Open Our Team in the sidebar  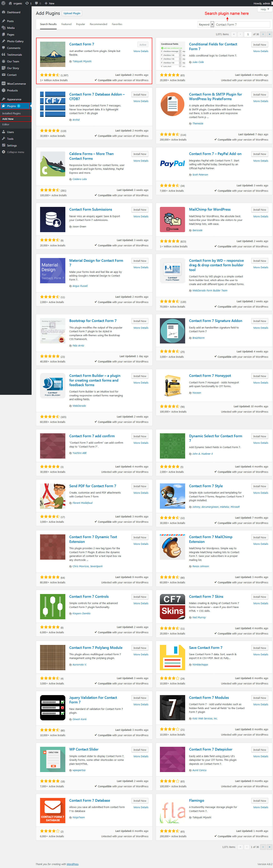click(x=13, y=61)
